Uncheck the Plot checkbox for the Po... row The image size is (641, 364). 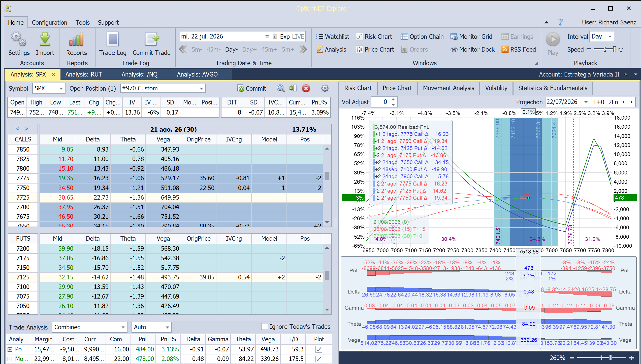[x=319, y=349]
